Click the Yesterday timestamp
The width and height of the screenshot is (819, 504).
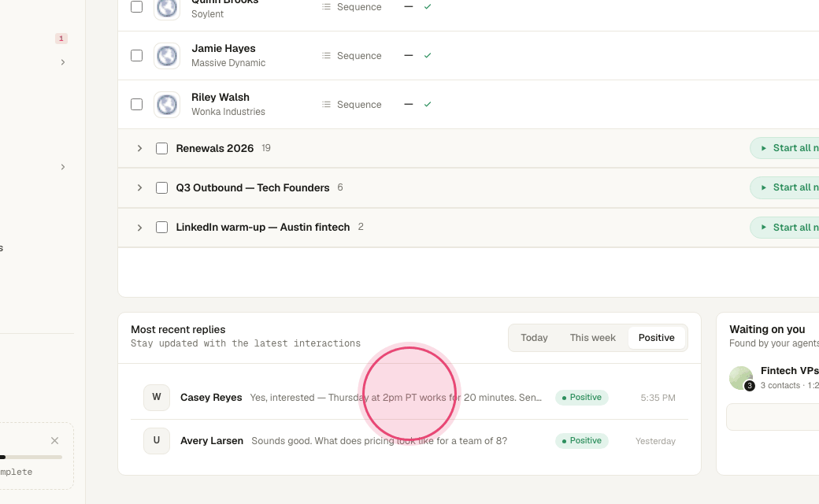coord(655,441)
